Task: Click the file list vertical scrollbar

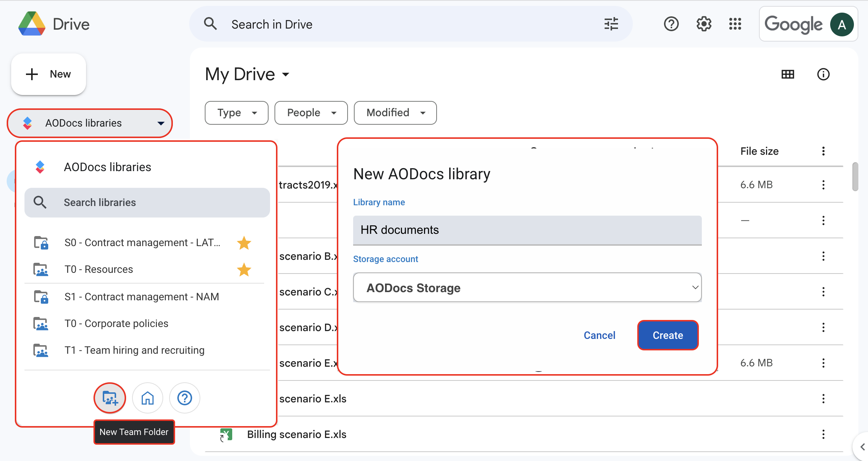Action: [855, 177]
